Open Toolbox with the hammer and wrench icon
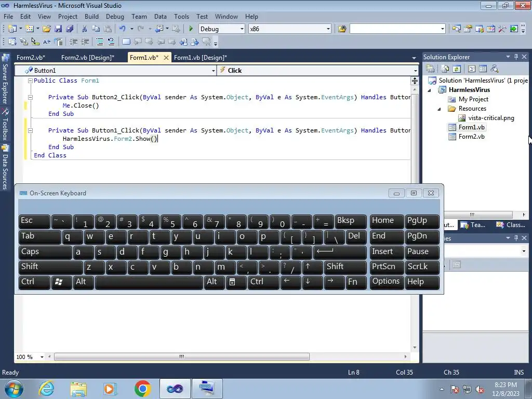The width and height of the screenshot is (532, 399). pyautogui.click(x=502, y=29)
